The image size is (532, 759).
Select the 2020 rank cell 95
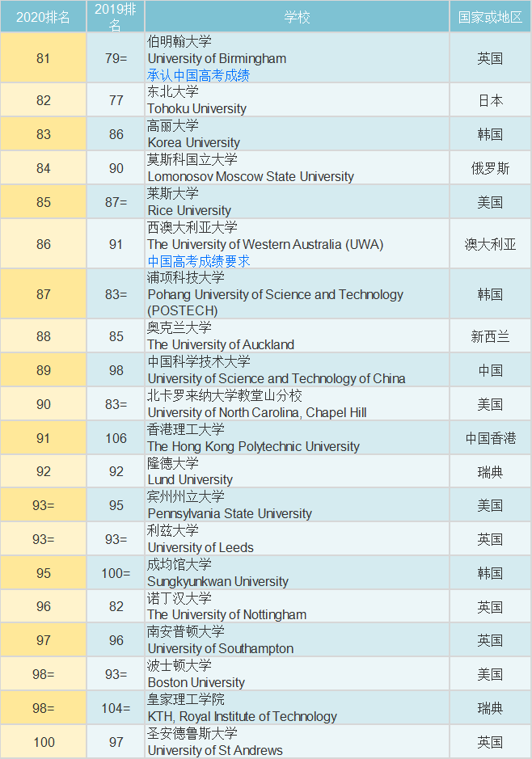click(43, 574)
